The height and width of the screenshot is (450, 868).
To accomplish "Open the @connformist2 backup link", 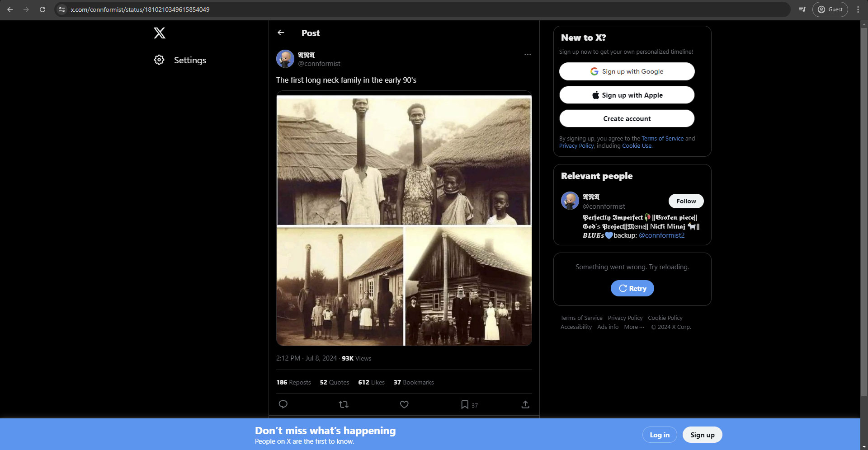I will coord(661,235).
